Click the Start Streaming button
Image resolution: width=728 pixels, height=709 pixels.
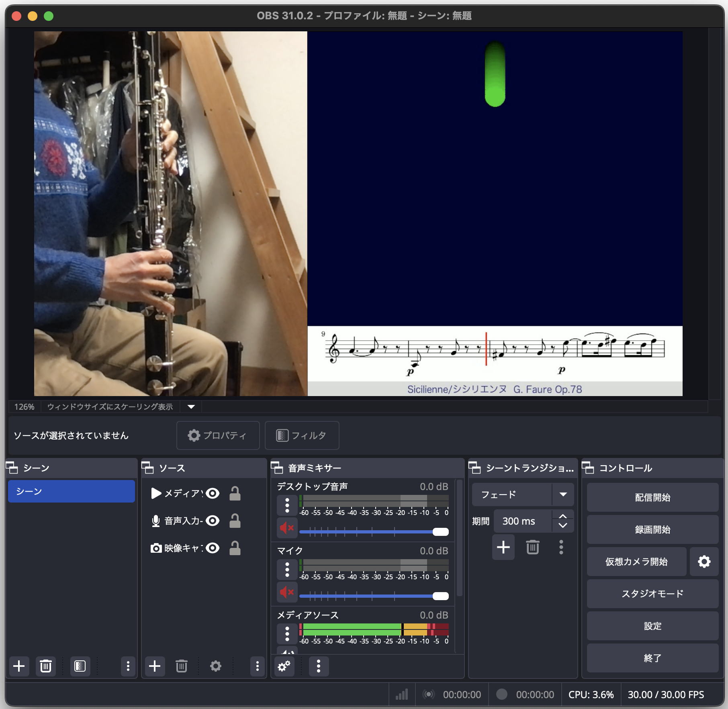652,497
